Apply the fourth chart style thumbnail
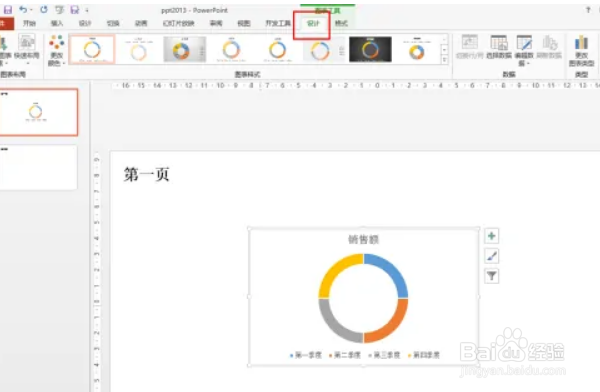 (x=231, y=49)
